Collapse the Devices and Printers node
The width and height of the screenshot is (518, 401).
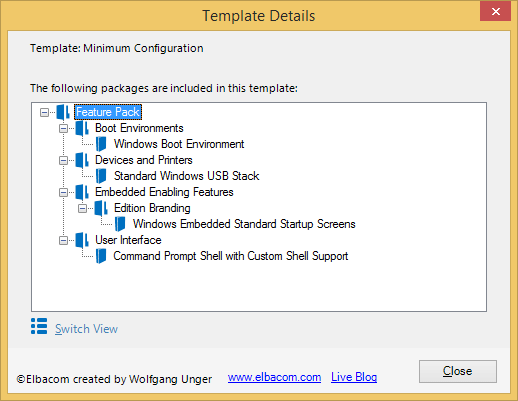tap(63, 160)
